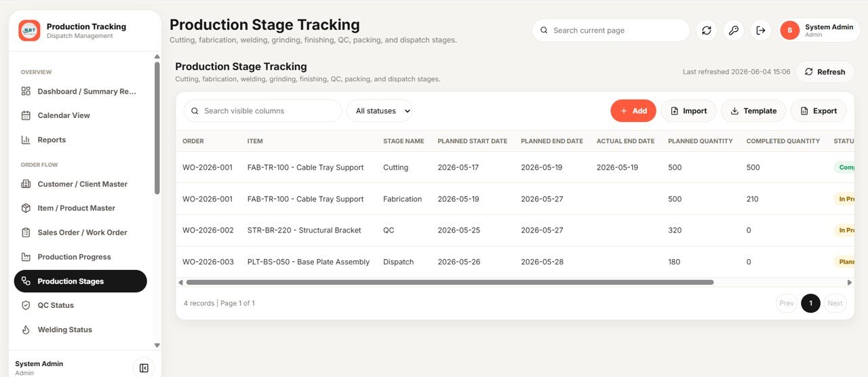868x377 pixels.
Task: Click the Cutting stage name cell
Action: tap(395, 167)
